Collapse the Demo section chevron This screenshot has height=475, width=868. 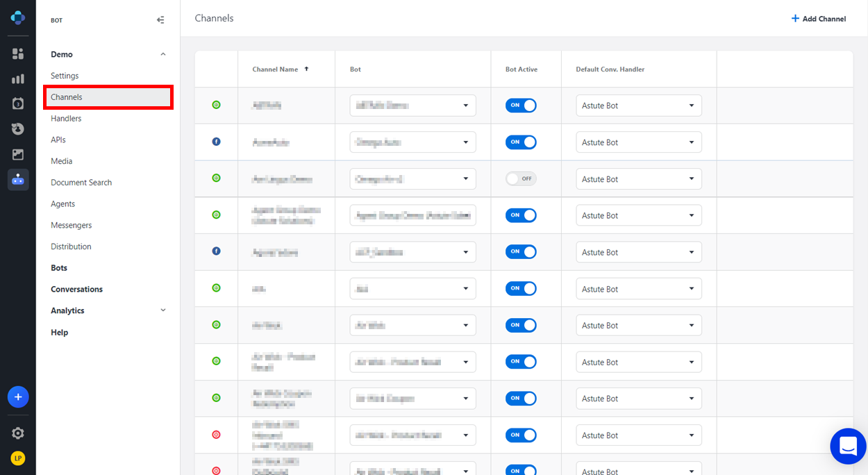[163, 54]
